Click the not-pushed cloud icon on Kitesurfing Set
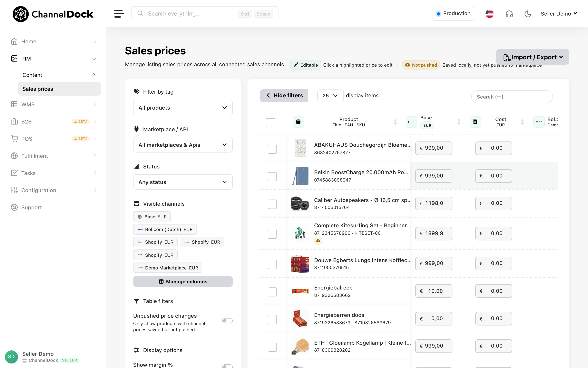This screenshot has height=368, width=588. click(318, 241)
